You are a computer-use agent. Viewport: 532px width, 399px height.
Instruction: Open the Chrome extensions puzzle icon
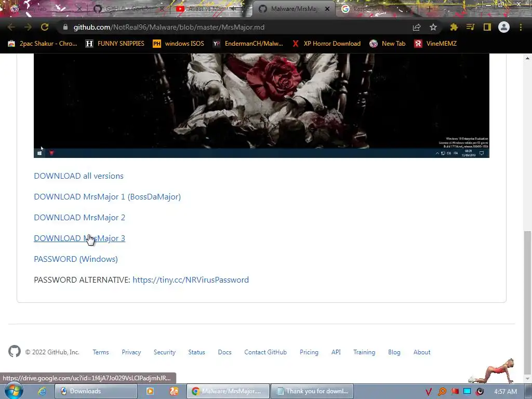click(454, 27)
